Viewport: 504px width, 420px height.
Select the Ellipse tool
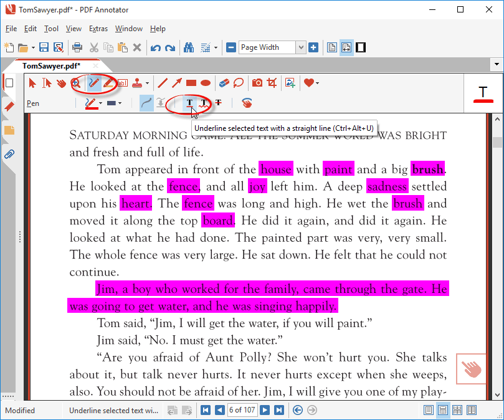point(206,84)
